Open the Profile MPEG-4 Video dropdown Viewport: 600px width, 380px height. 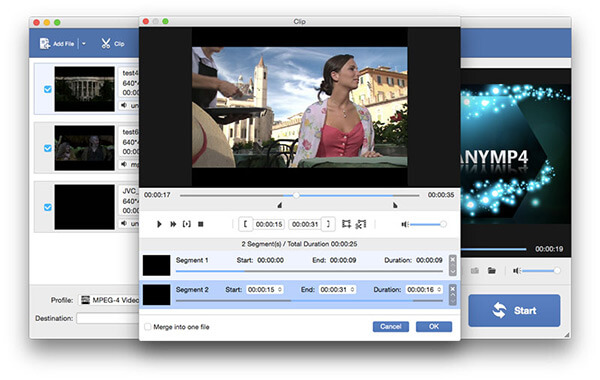pos(109,300)
